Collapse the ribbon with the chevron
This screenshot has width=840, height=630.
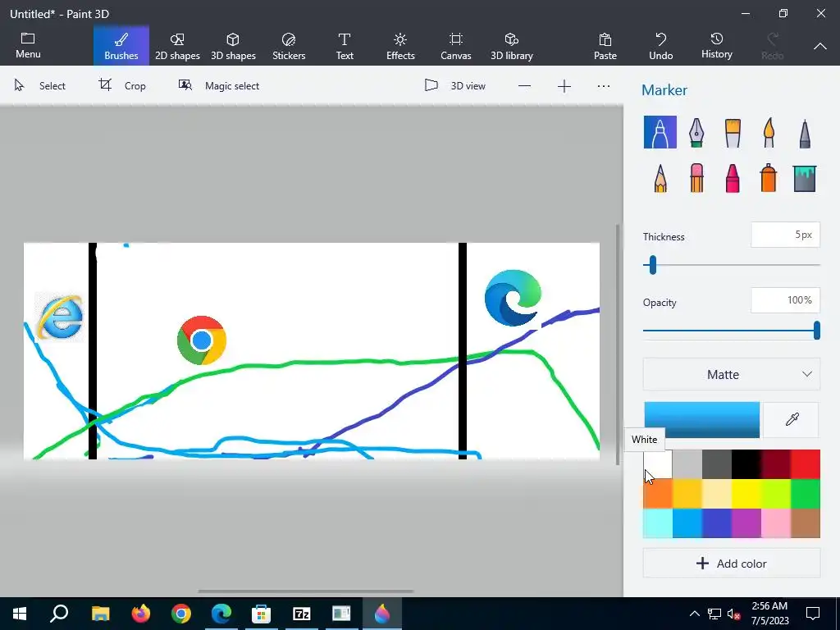pyautogui.click(x=819, y=47)
